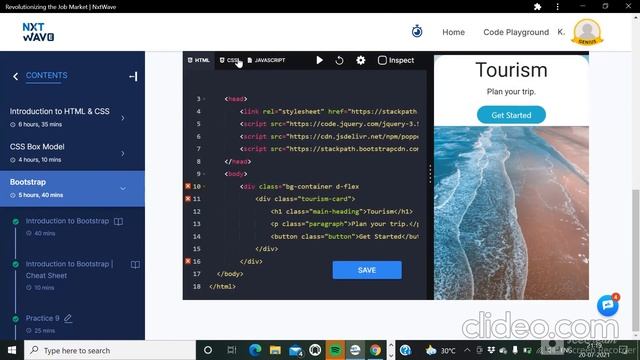640x360 pixels.
Task: Click the SAVE button
Action: coord(367,270)
